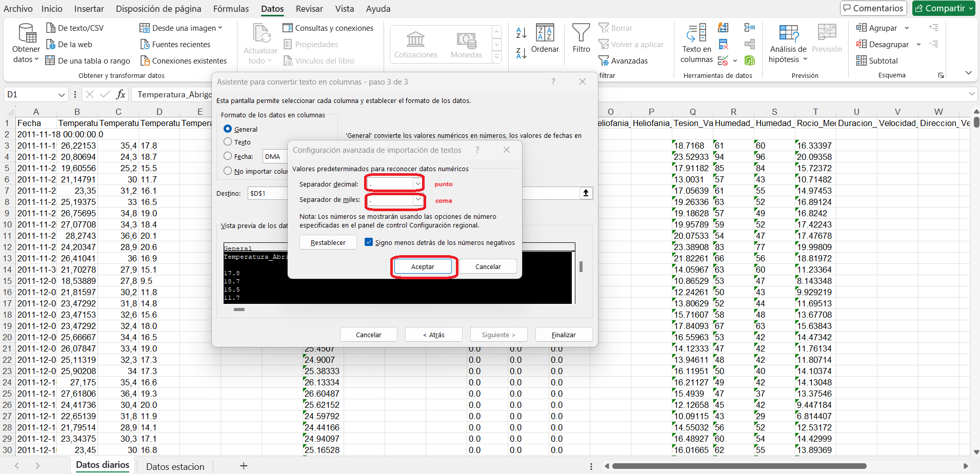Add a new sheet with plus
Viewport: 980px width, 474px height.
[244, 466]
